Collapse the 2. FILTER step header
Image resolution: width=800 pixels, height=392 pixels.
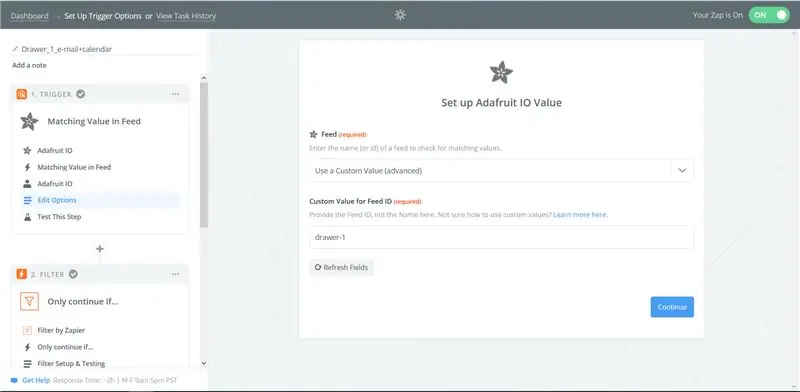pyautogui.click(x=101, y=274)
